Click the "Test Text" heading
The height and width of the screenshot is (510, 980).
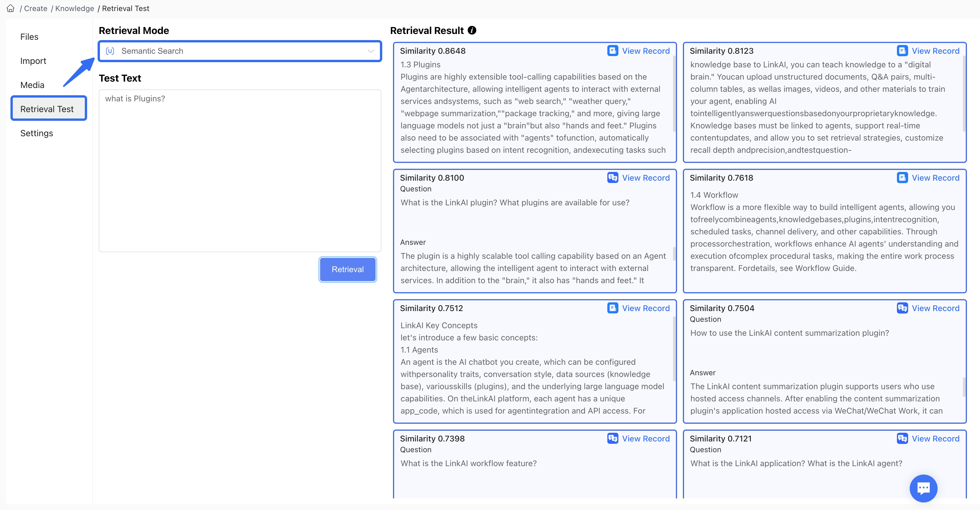coord(120,78)
